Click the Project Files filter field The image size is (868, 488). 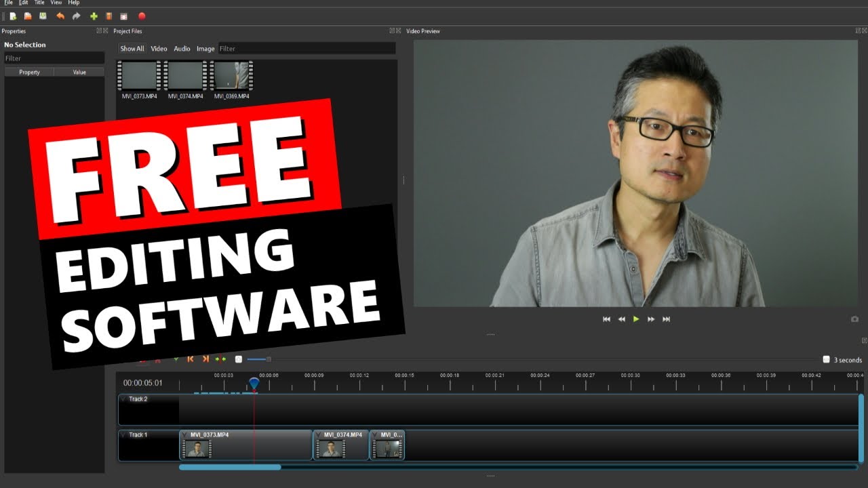(x=307, y=49)
